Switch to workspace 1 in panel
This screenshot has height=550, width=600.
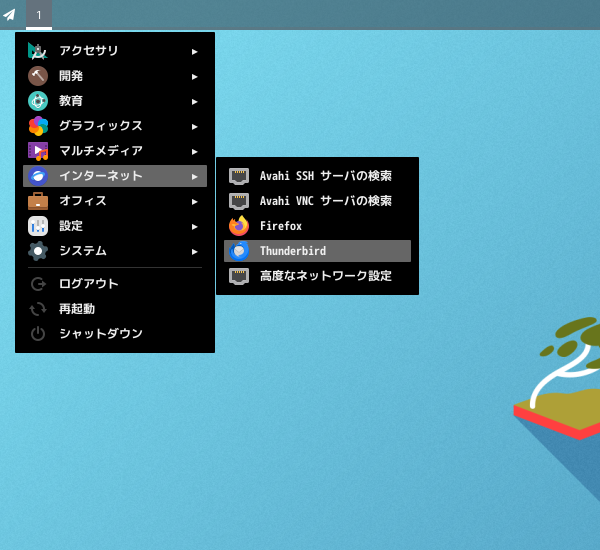pos(39,15)
